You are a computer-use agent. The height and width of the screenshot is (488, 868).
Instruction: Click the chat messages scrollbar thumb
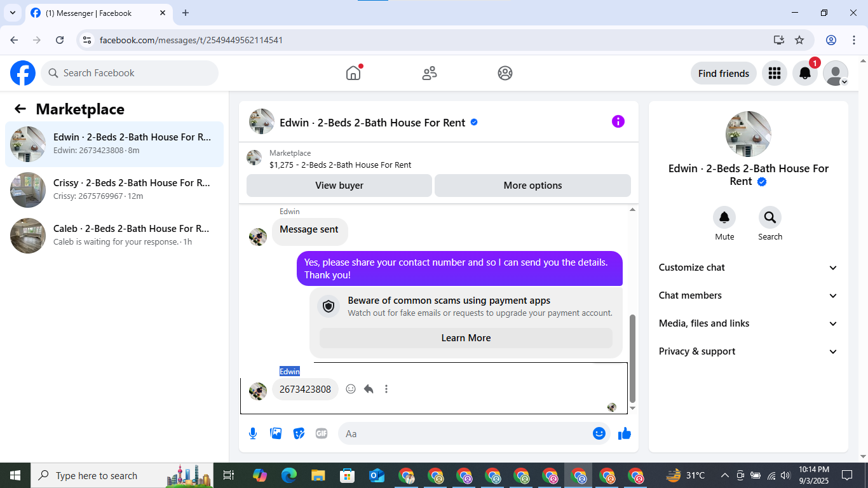(632, 358)
